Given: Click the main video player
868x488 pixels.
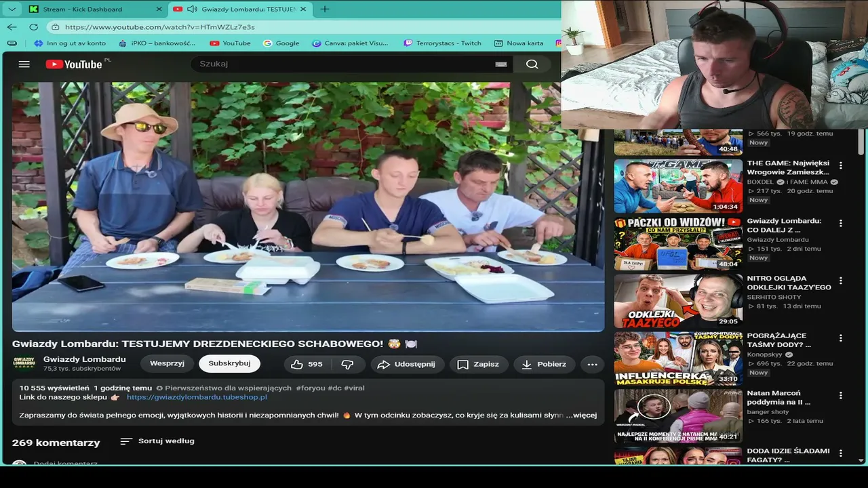Looking at the screenshot, I should coord(308,207).
